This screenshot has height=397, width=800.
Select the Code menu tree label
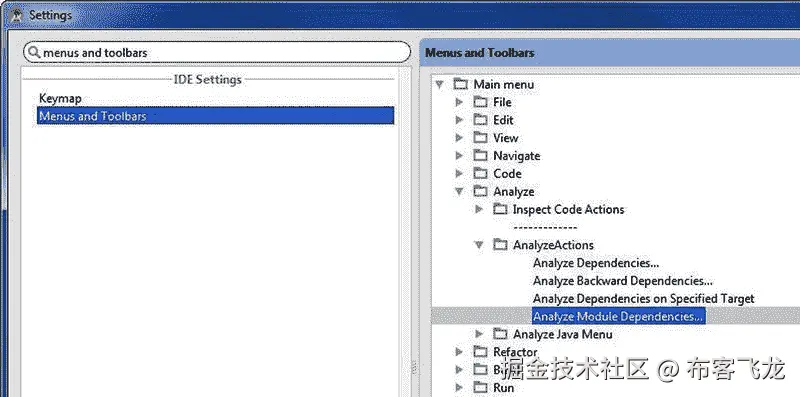coord(507,173)
